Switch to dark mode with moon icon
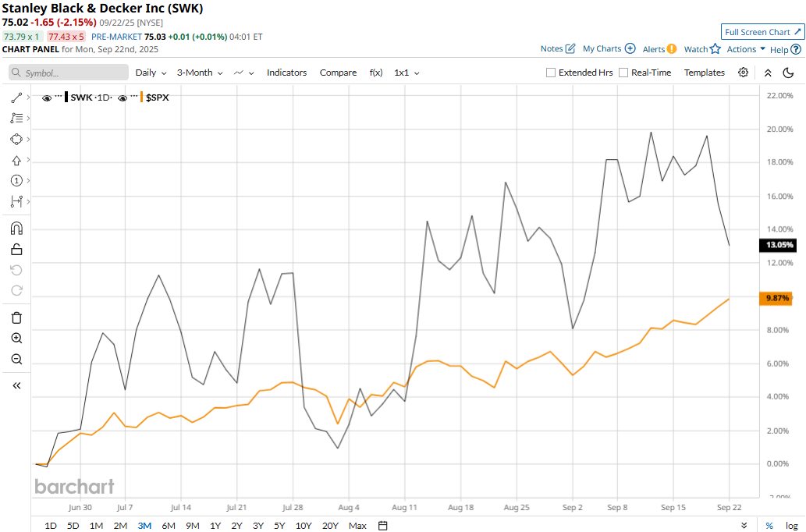 [788, 73]
